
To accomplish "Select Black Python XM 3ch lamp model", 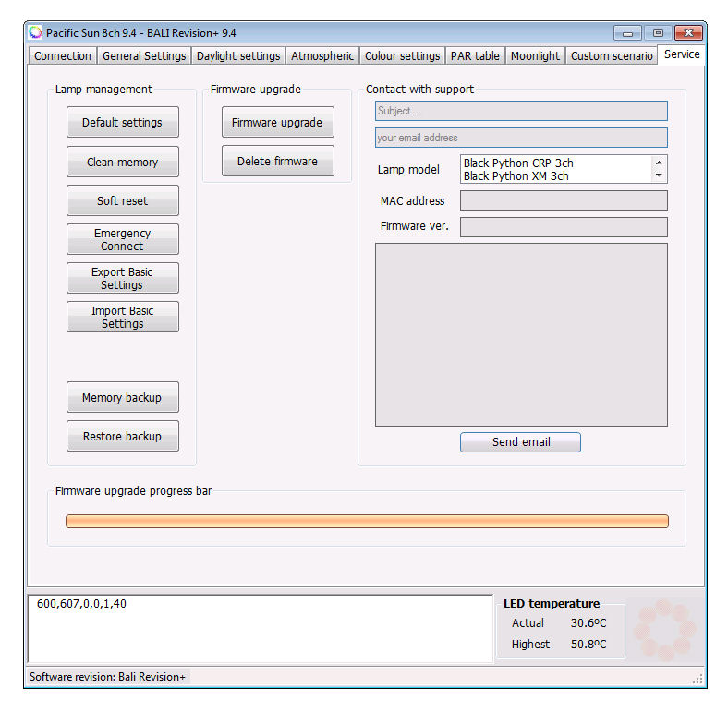I will pyautogui.click(x=516, y=175).
